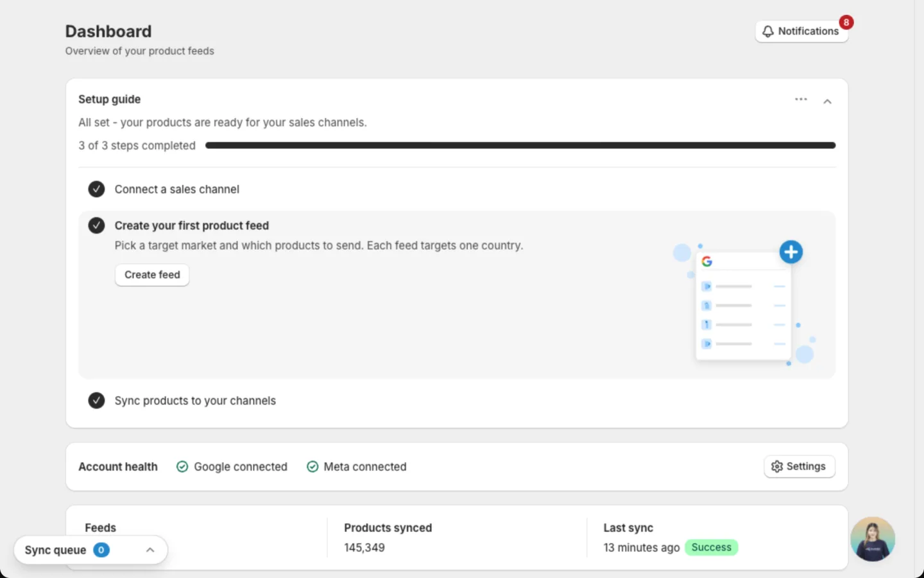Click the gear icon in Settings button
Image resolution: width=924 pixels, height=578 pixels.
pyautogui.click(x=776, y=466)
